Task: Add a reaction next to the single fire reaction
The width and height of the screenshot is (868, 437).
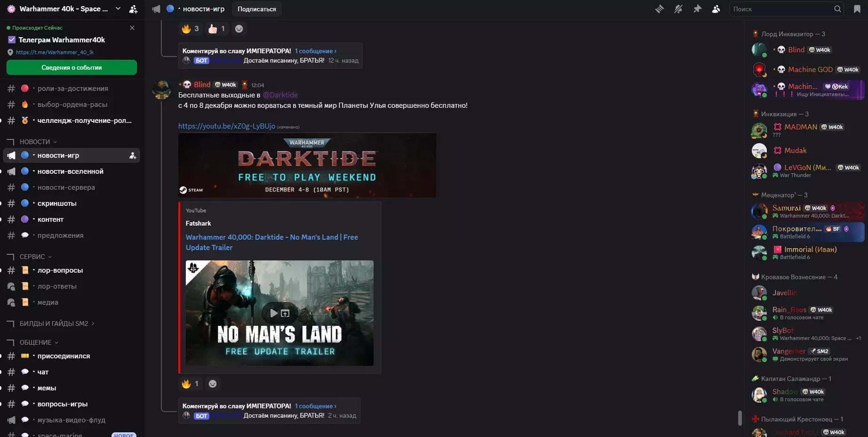Action: click(213, 384)
